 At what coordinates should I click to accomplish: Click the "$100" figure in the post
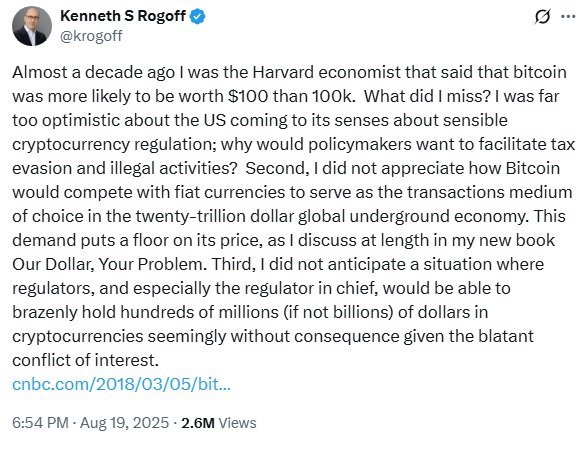(x=248, y=96)
